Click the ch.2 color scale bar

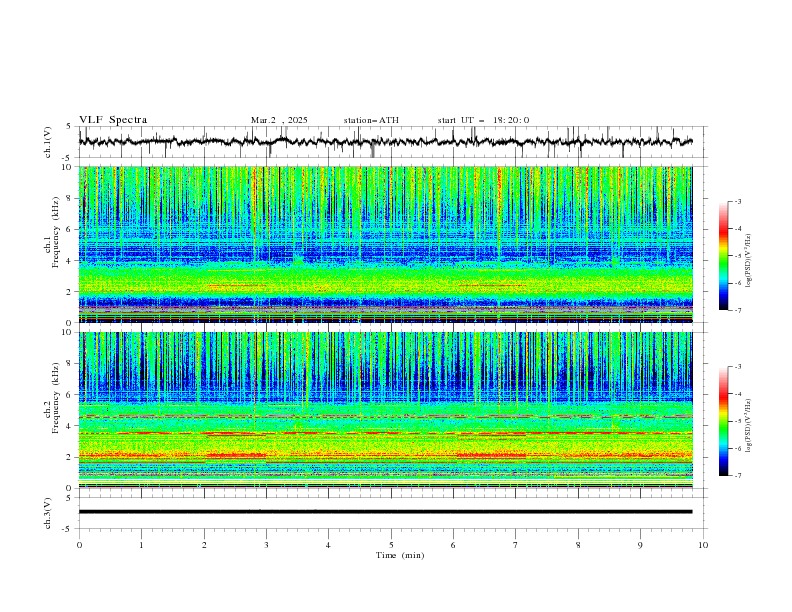(723, 421)
